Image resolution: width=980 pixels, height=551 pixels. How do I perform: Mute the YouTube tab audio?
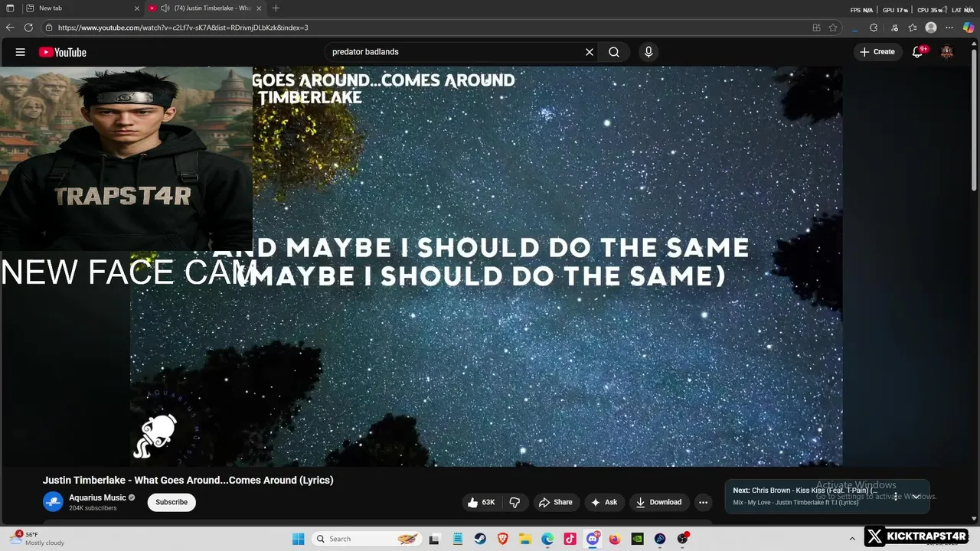[165, 8]
